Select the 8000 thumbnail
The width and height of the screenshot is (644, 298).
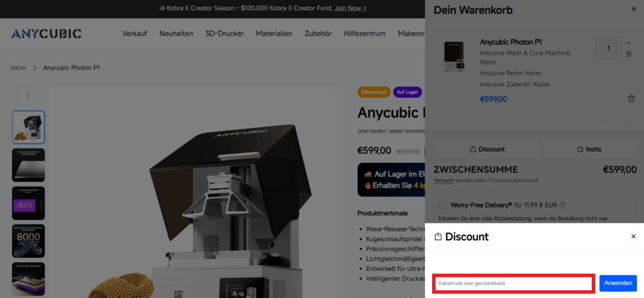[x=28, y=241]
